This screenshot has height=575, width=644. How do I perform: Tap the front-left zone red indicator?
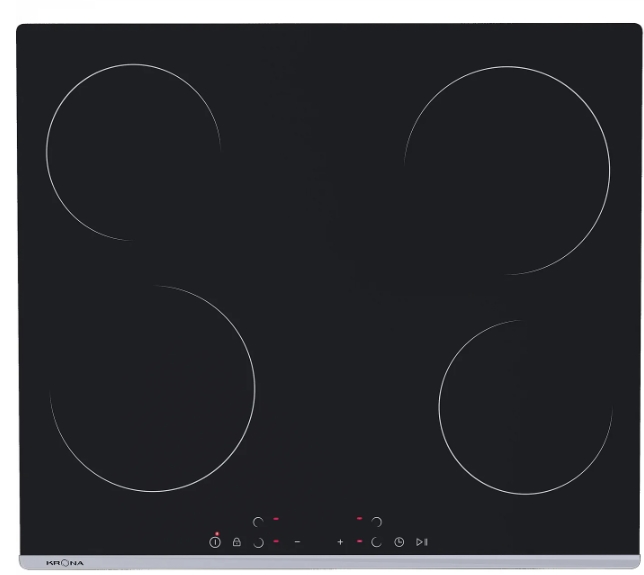276,541
